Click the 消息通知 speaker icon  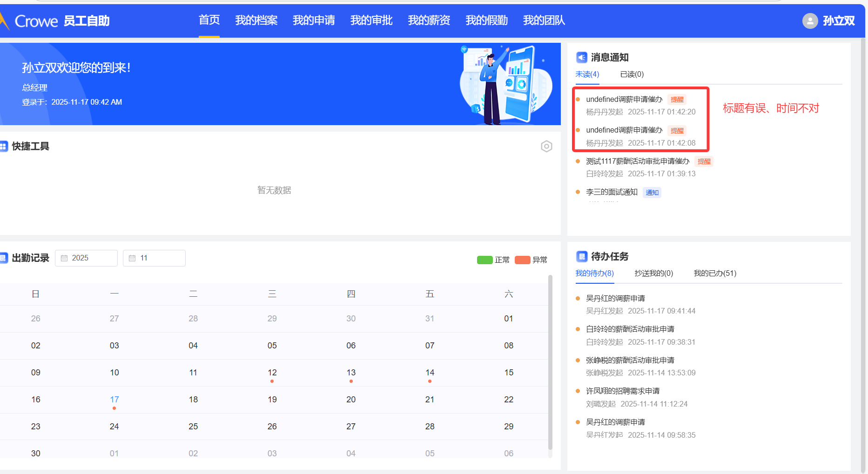pos(581,57)
